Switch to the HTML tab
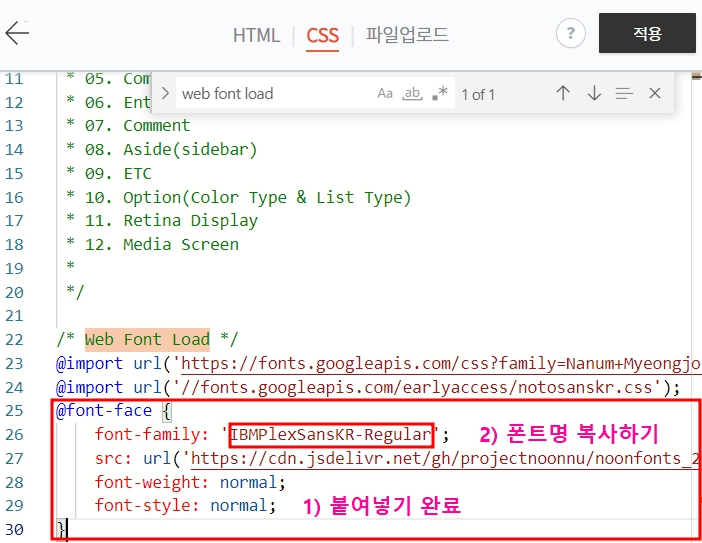 [256, 35]
